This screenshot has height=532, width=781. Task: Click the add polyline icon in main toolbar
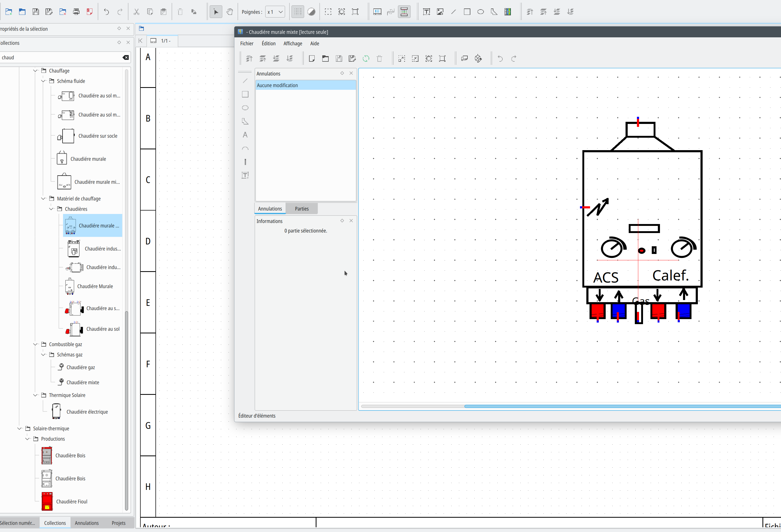point(494,12)
